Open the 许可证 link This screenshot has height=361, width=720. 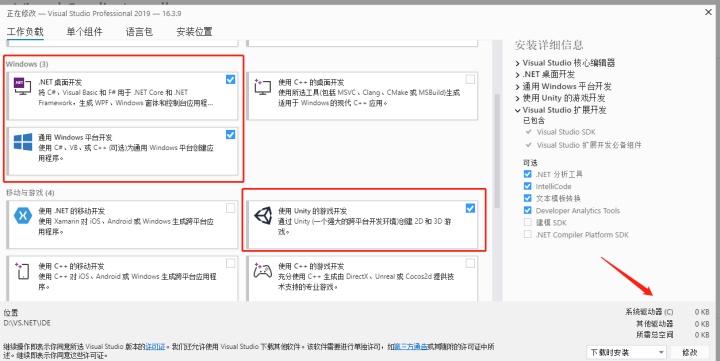[x=155, y=347]
